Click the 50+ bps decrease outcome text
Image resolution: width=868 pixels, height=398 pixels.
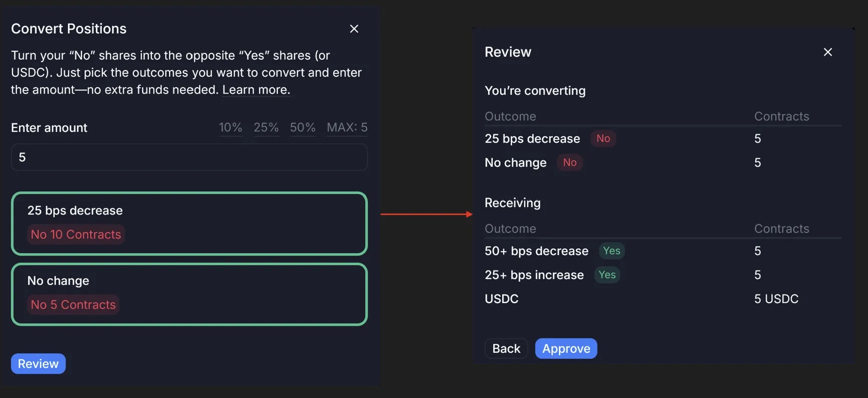[536, 251]
